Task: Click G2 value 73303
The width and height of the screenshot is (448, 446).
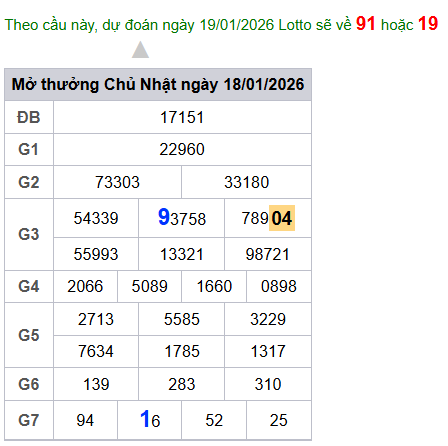Action: click(117, 182)
